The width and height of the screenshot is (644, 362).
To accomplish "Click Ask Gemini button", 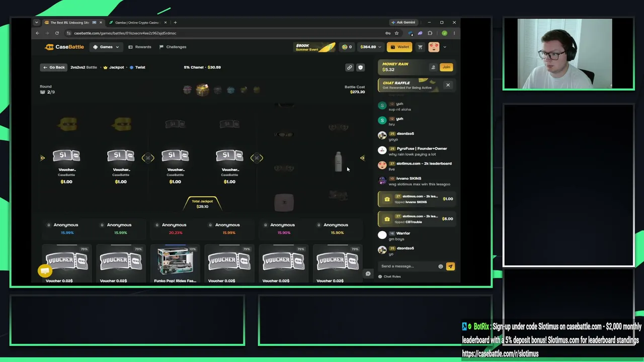I will (404, 23).
